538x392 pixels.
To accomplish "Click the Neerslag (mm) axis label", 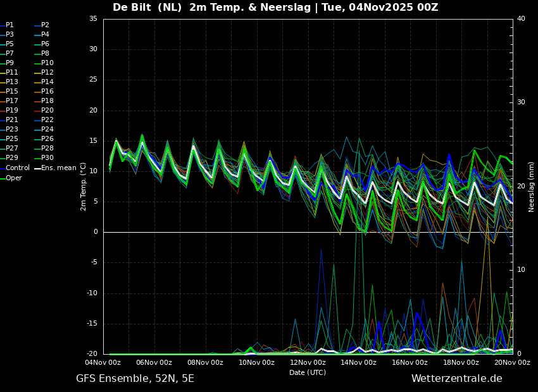I will [532, 186].
